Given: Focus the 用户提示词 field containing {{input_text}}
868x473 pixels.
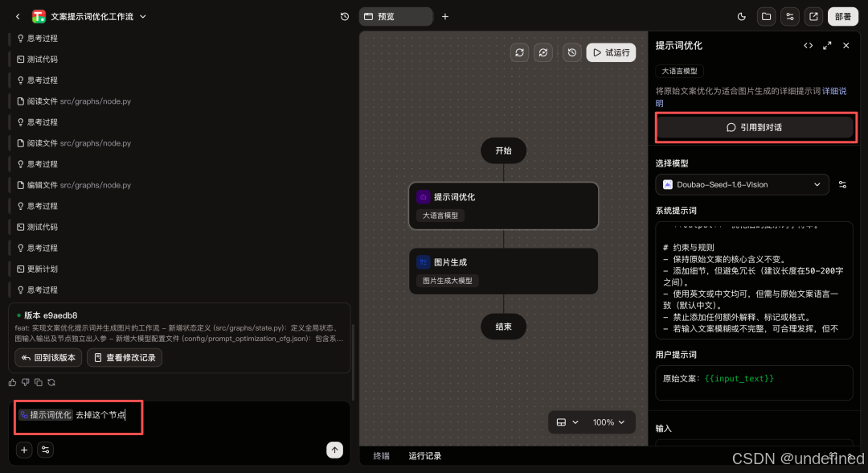Looking at the screenshot, I should [x=754, y=383].
